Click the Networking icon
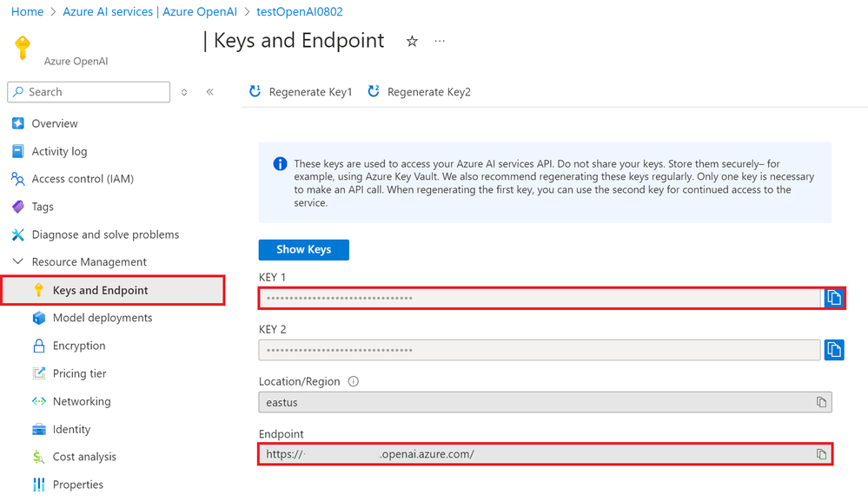The image size is (868, 501). tap(39, 401)
